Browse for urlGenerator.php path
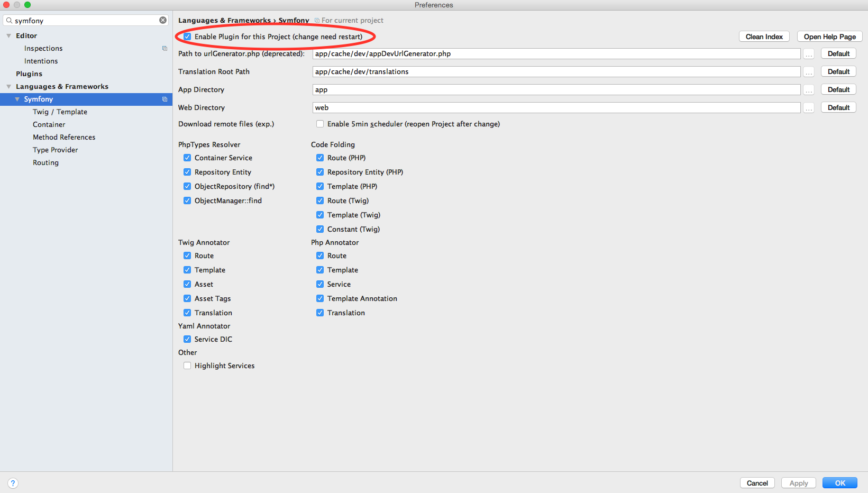The image size is (868, 493). [x=809, y=54]
